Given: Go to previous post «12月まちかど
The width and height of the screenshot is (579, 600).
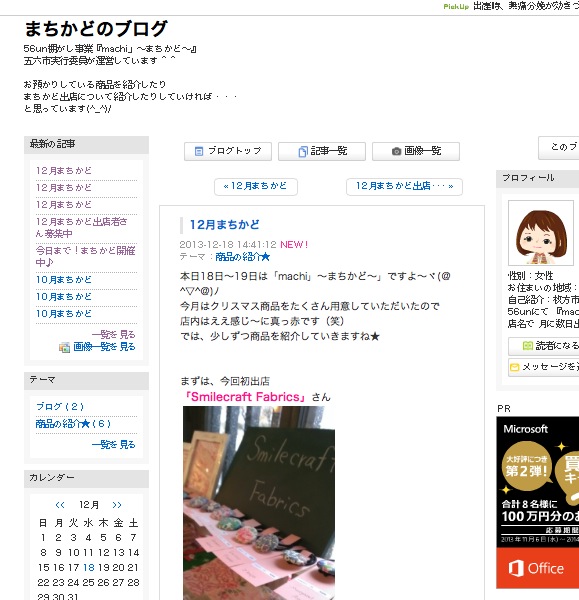Looking at the screenshot, I should (256, 186).
